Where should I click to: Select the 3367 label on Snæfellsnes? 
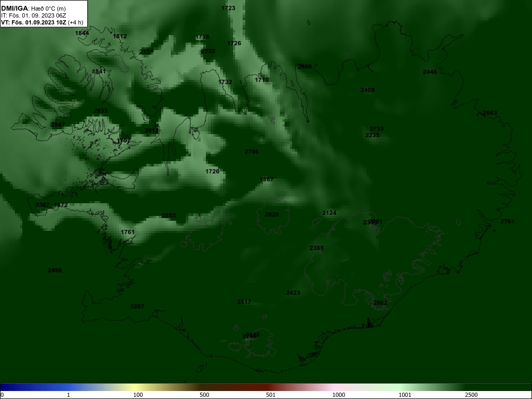pyautogui.click(x=43, y=205)
